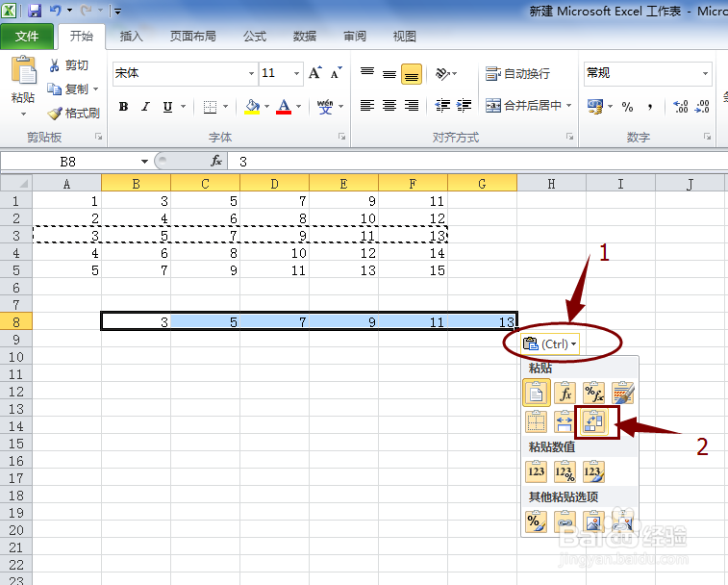
Task: Click the Save icon in quick access toolbar
Action: [x=35, y=11]
